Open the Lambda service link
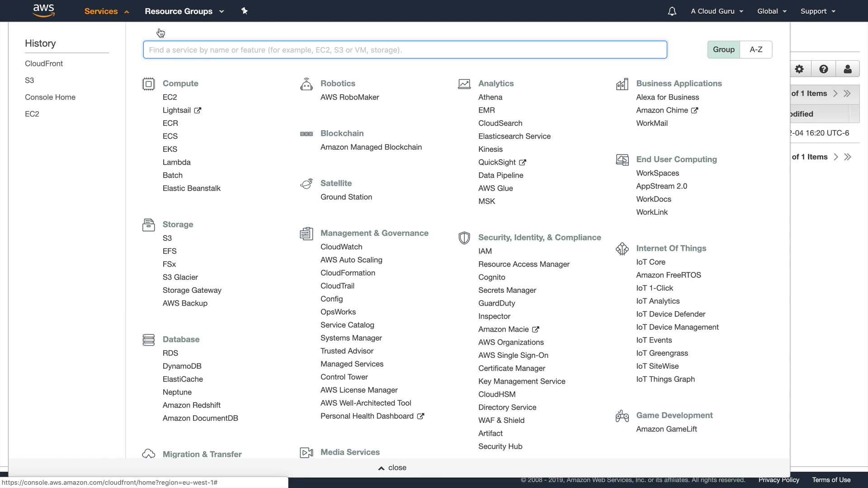868x488 pixels. 176,162
